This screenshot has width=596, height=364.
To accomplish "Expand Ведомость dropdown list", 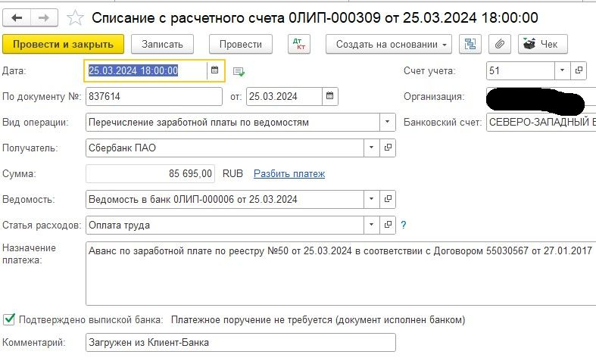I will [x=371, y=199].
